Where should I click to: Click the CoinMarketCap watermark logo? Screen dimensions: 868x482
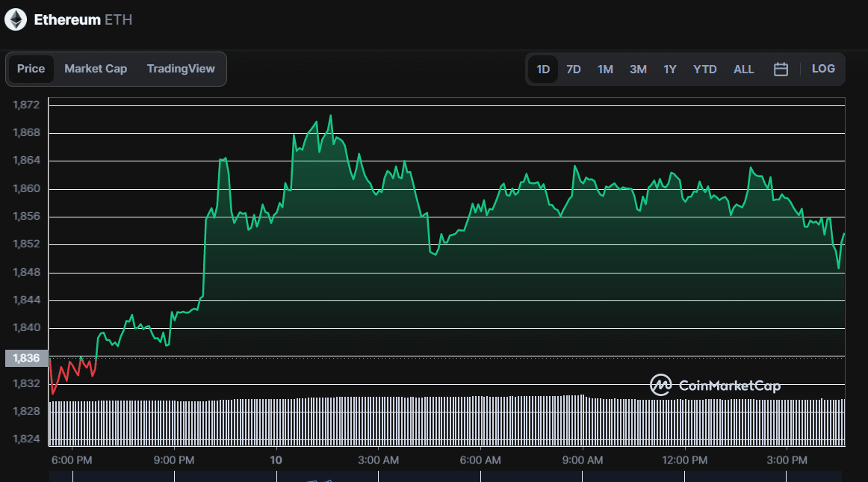(x=660, y=386)
